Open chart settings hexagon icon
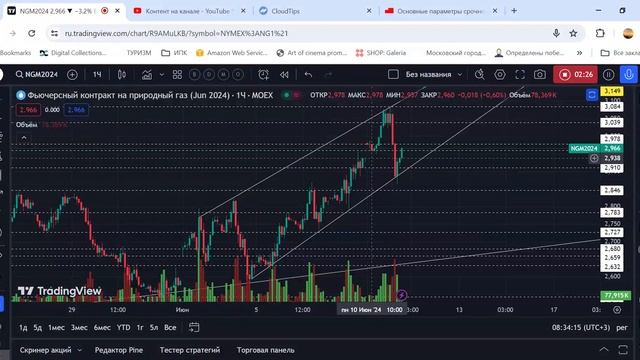 (500, 74)
